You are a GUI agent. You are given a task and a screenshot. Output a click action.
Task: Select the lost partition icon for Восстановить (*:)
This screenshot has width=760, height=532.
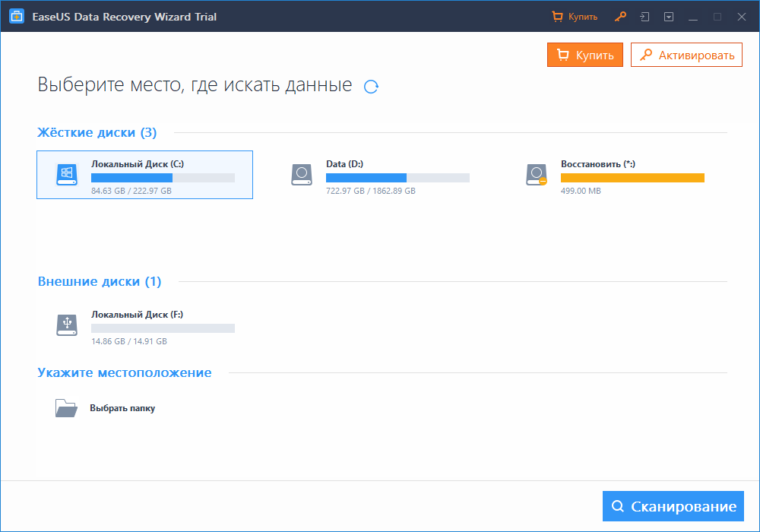[537, 175]
